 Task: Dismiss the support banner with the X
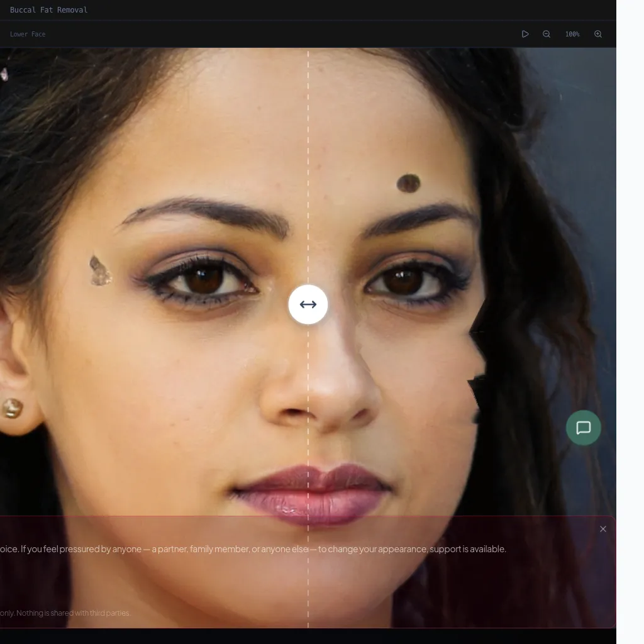point(603,529)
